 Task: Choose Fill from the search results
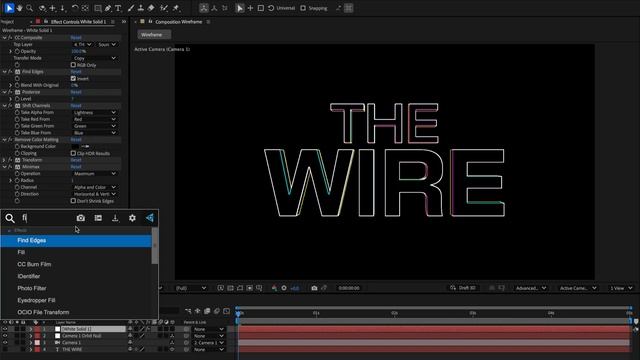[x=76, y=252]
